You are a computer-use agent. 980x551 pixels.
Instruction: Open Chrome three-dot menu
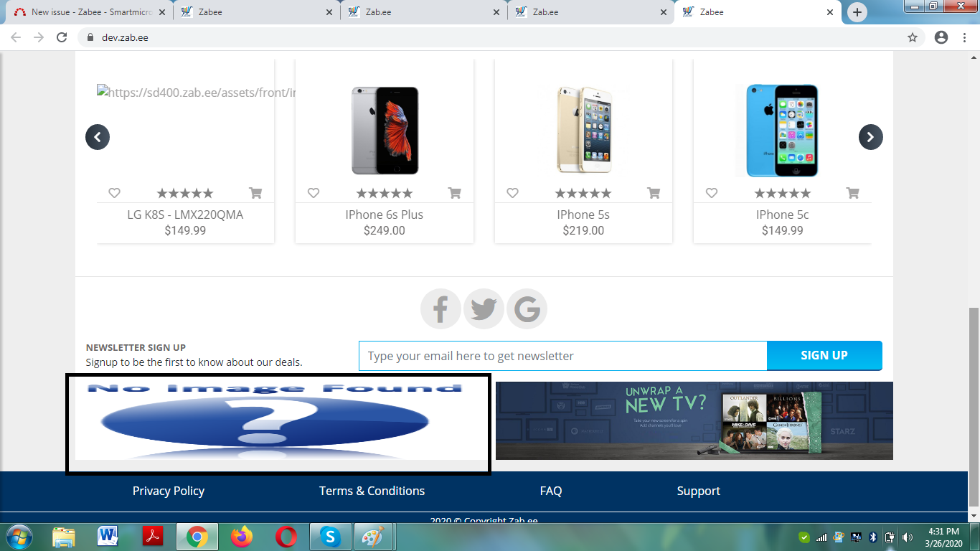965,37
